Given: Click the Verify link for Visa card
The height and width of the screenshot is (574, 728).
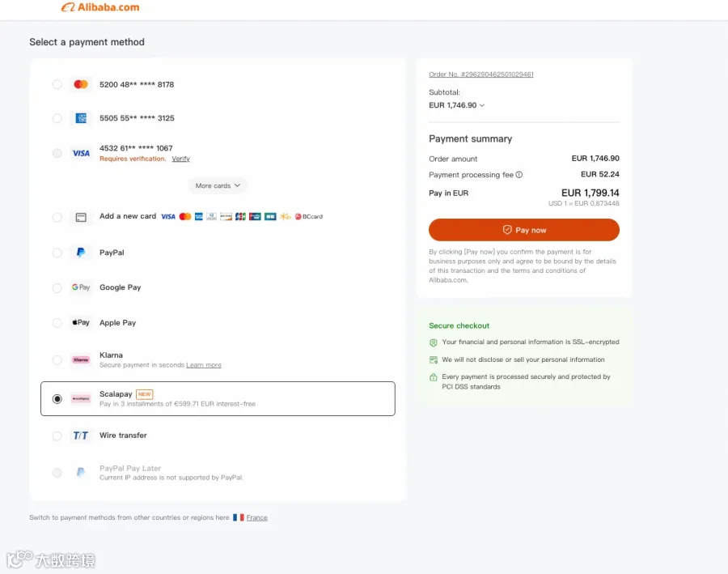Looking at the screenshot, I should point(180,159).
